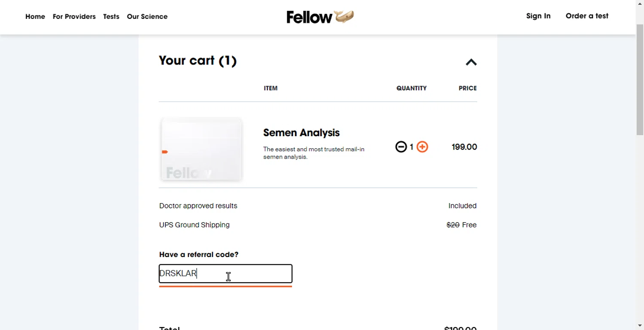644x330 pixels.
Task: Open the Home menu item
Action: click(x=35, y=17)
